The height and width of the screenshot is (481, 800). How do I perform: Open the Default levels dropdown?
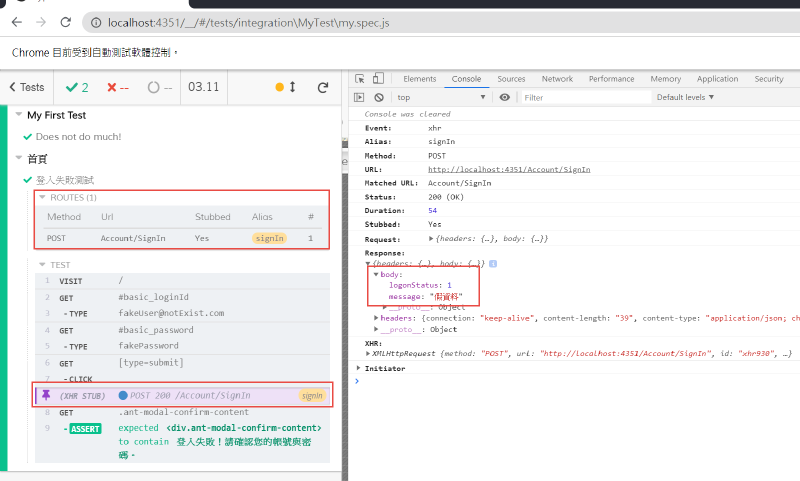pos(685,97)
